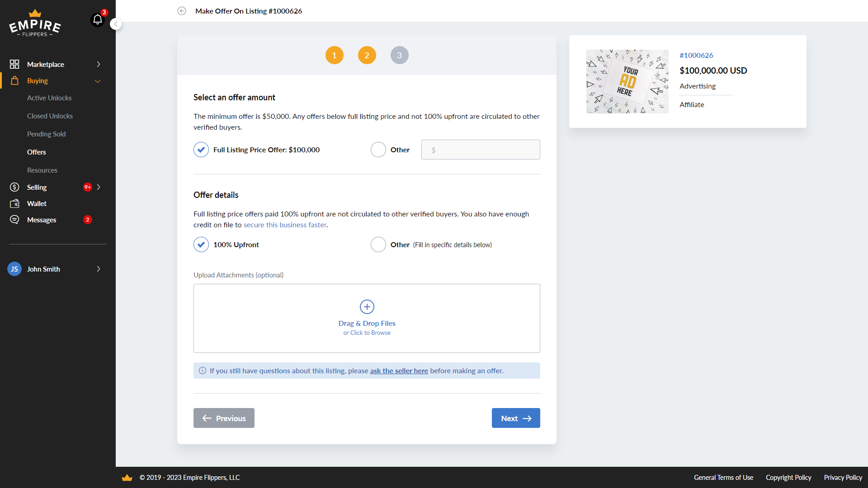This screenshot has width=868, height=488.
Task: Expand the Marketplace menu chevron
Action: tap(99, 64)
